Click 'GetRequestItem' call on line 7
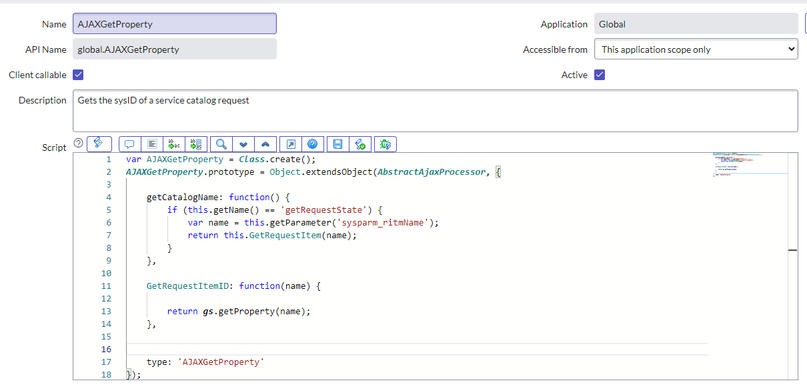 click(x=285, y=235)
